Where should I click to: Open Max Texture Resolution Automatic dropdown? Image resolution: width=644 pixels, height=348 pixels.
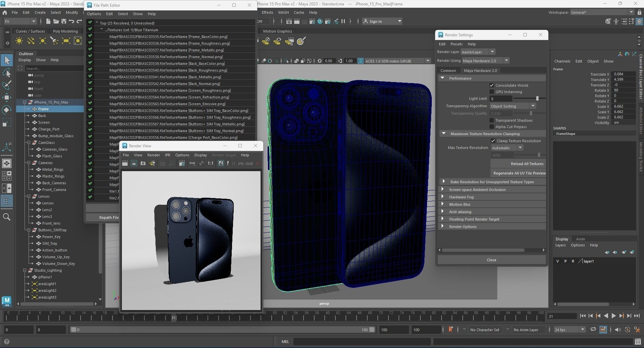pyautogui.click(x=507, y=148)
